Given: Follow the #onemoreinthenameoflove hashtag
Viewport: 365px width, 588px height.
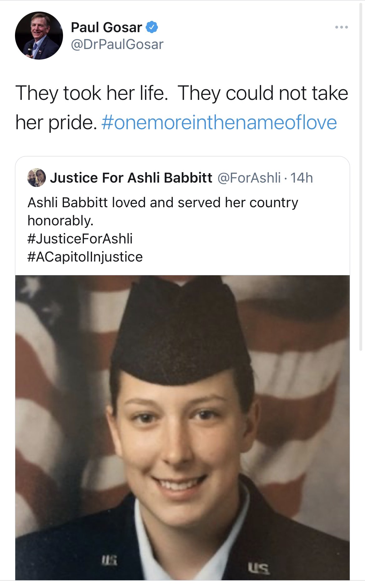Looking at the screenshot, I should [x=219, y=122].
